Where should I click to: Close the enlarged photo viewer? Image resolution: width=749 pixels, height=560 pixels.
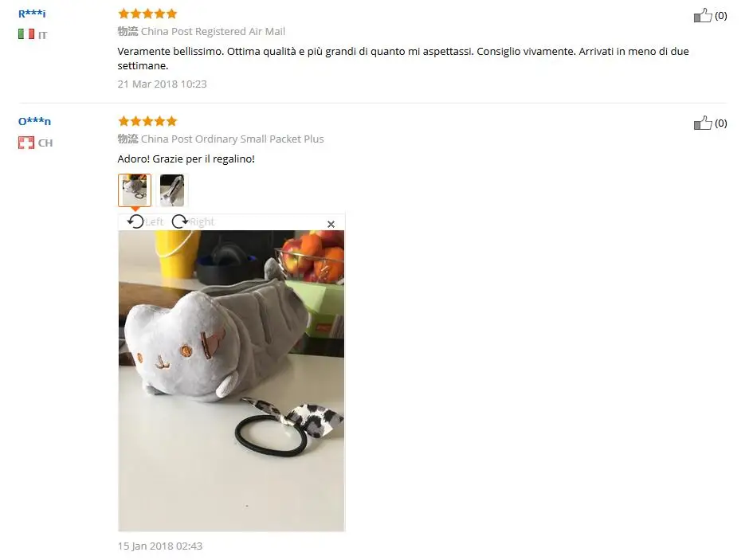(x=331, y=224)
